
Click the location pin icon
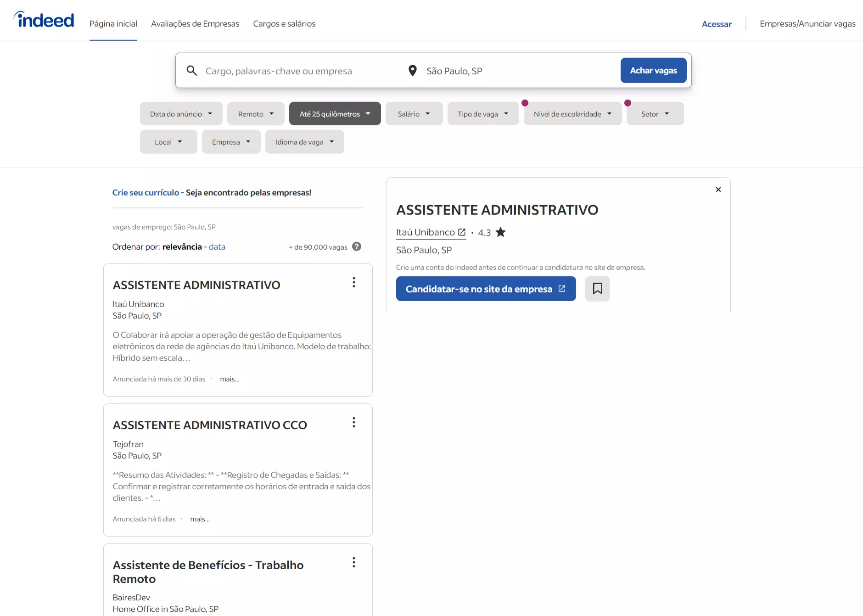[x=413, y=71]
